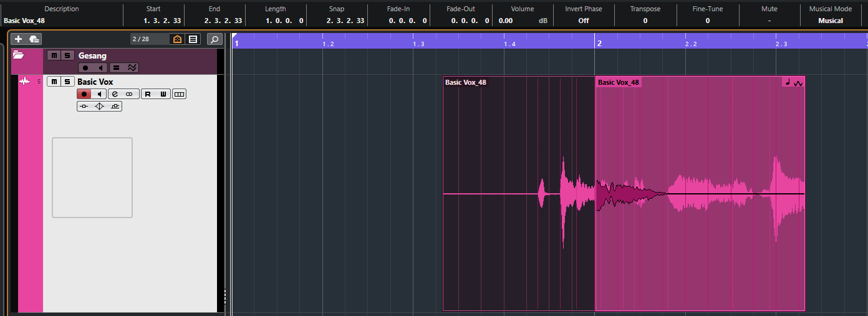The image size is (868, 316).
Task: Open the Musical Mode value dropdown
Action: tap(831, 21)
